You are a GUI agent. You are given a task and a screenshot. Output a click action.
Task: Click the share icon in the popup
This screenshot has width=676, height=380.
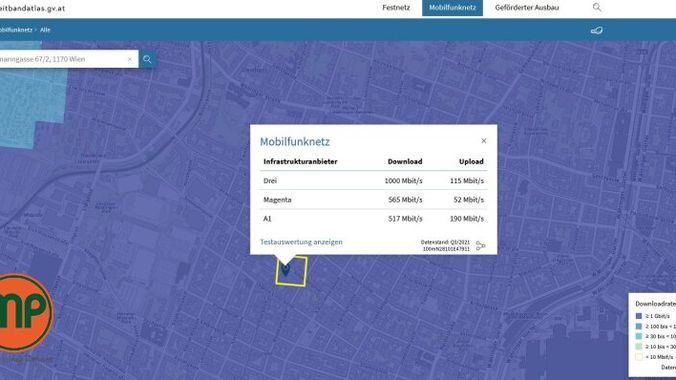[480, 246]
